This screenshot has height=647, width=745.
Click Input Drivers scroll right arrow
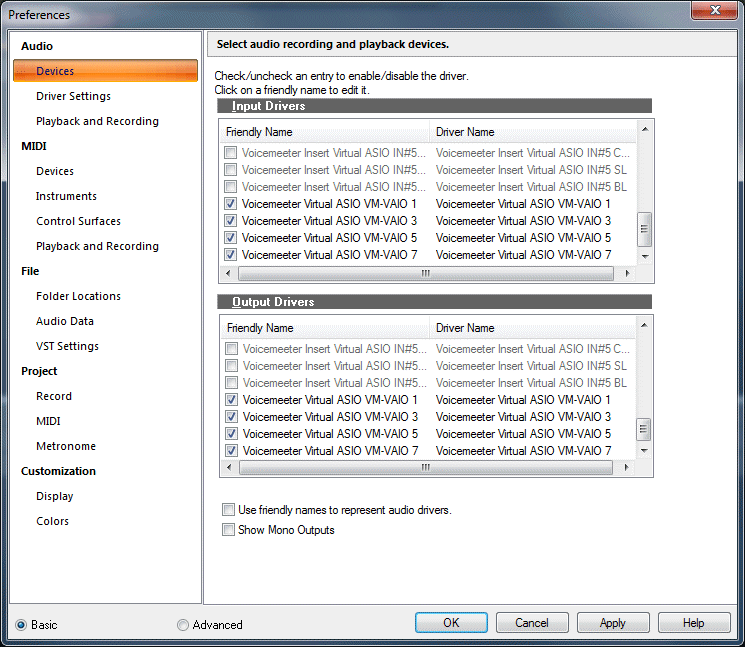627,273
